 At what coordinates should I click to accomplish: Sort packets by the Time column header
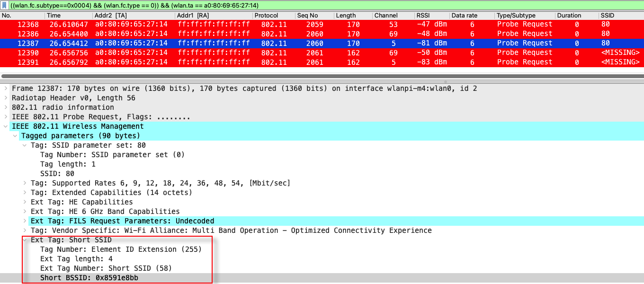point(54,16)
